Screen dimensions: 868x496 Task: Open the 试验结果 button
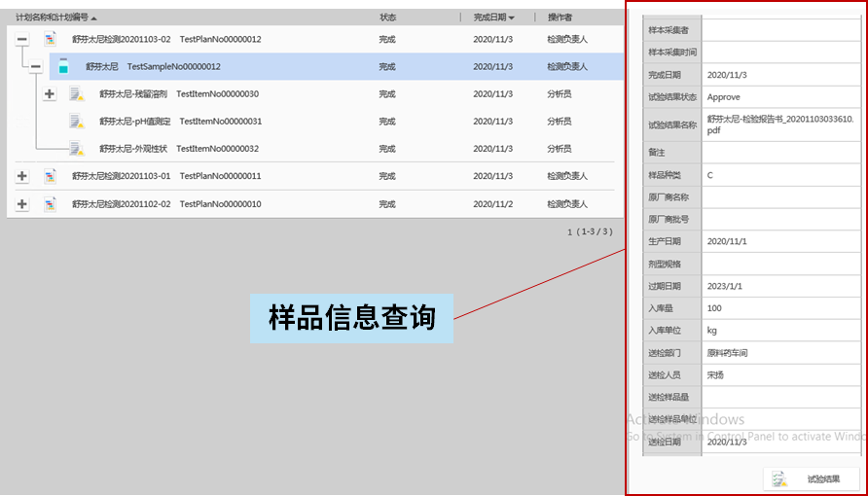coord(811,479)
